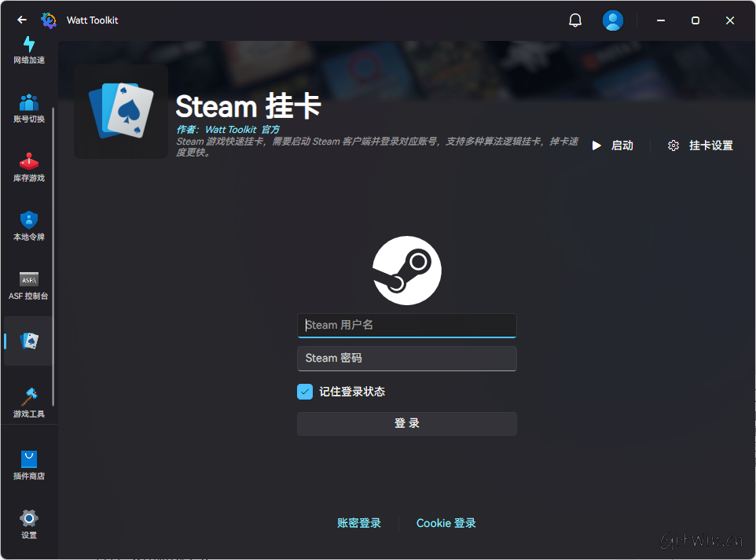Focus the Steam 用户名 input field

coord(407,326)
